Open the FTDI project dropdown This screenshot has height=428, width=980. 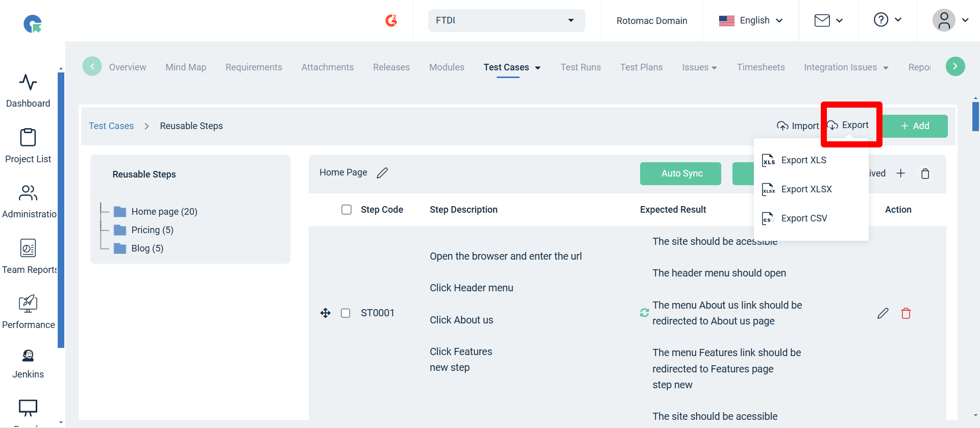pyautogui.click(x=506, y=20)
